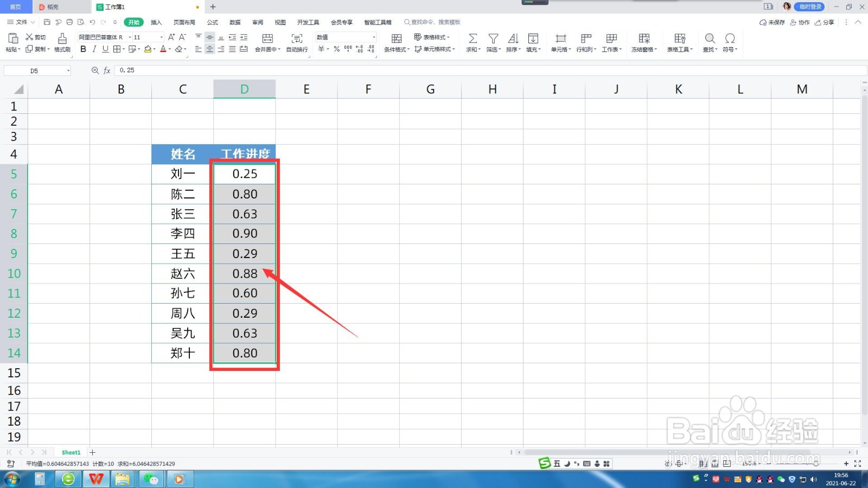Toggle horizontal center alignment

[x=209, y=49]
